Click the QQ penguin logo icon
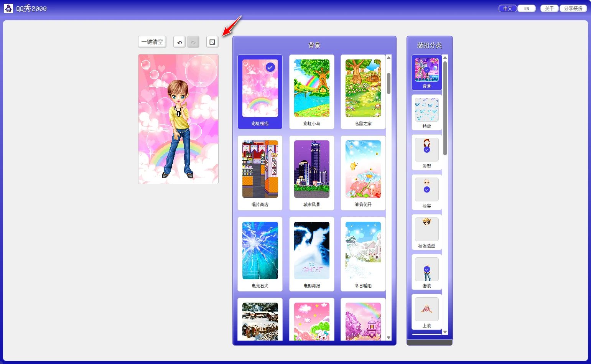Screen dimensions: 591x364 [x=8, y=8]
